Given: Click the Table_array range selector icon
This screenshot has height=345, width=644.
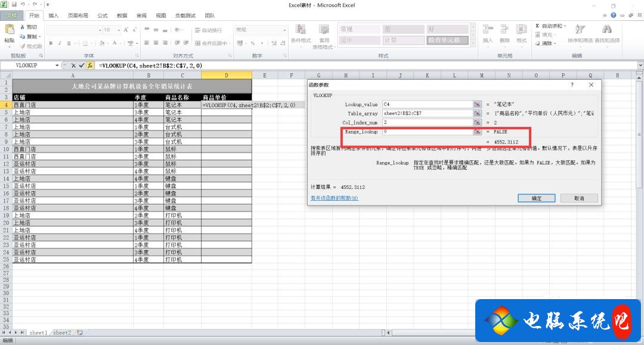Looking at the screenshot, I should [x=477, y=113].
